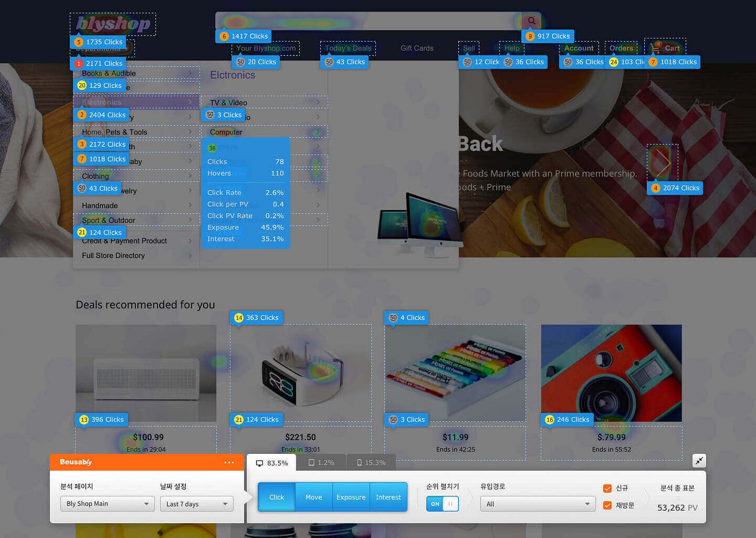756x538 pixels.
Task: Expand the TV & Video chevron
Action: pyautogui.click(x=318, y=102)
